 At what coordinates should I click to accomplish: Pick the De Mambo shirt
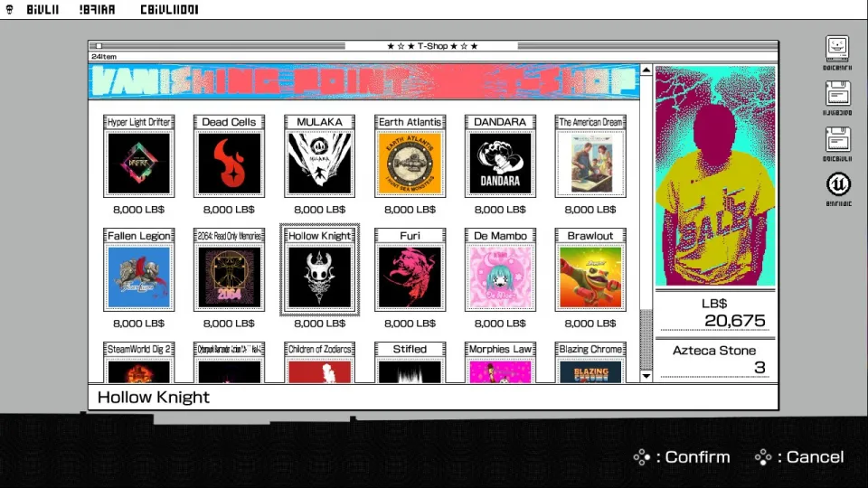click(500, 277)
